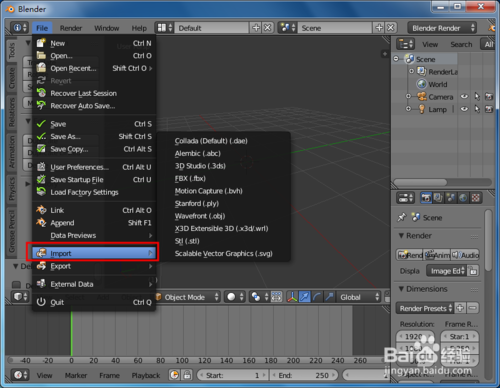Expand the Lamp outliner item
Screen dimensions: 500x388
point(408,109)
